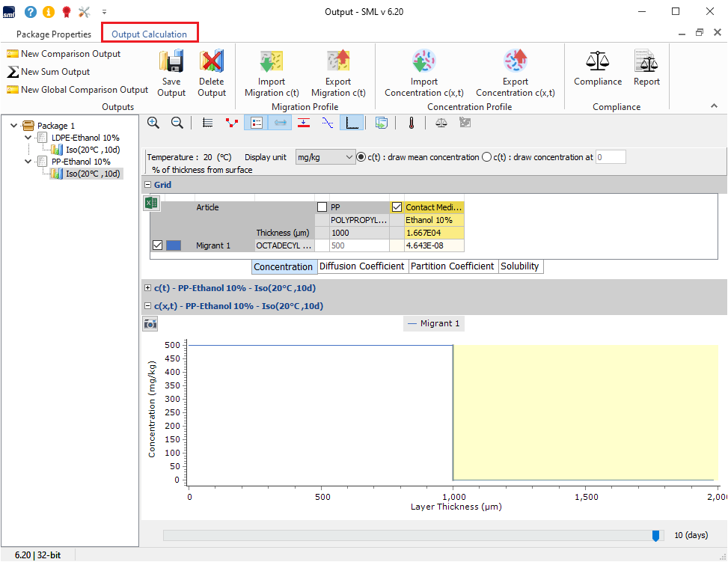
Task: Open the Display unit mg/kg dropdown
Action: [x=325, y=157]
